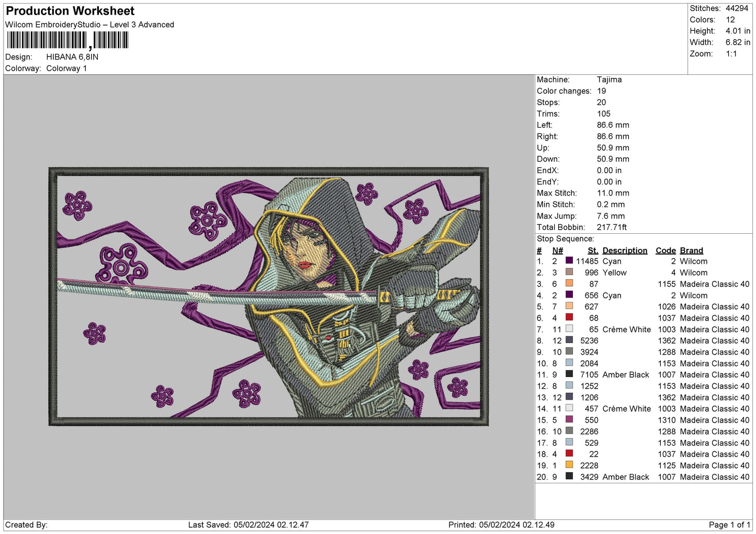Click the Stitches value 44294
The height and width of the screenshot is (534, 756).
pos(737,8)
